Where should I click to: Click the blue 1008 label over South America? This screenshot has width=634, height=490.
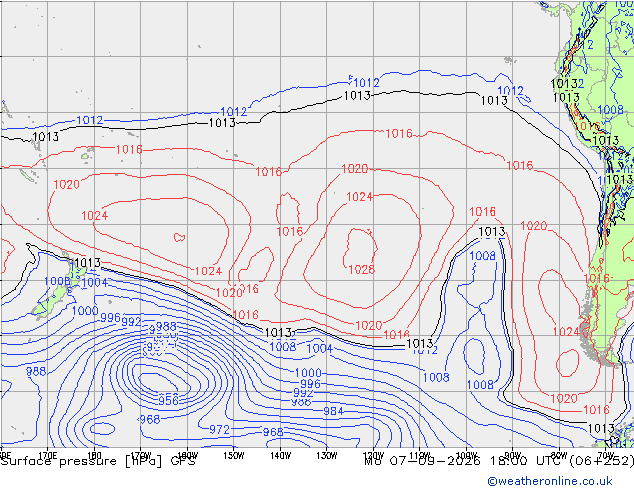coord(611,110)
